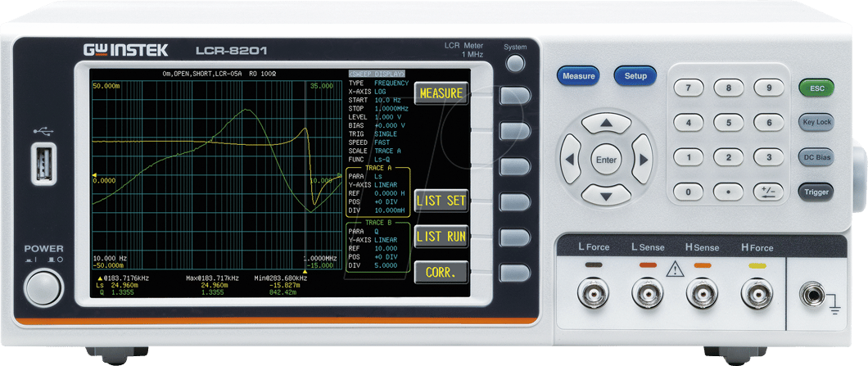
Task: Click the H Sense BNC connector
Action: 702,293
